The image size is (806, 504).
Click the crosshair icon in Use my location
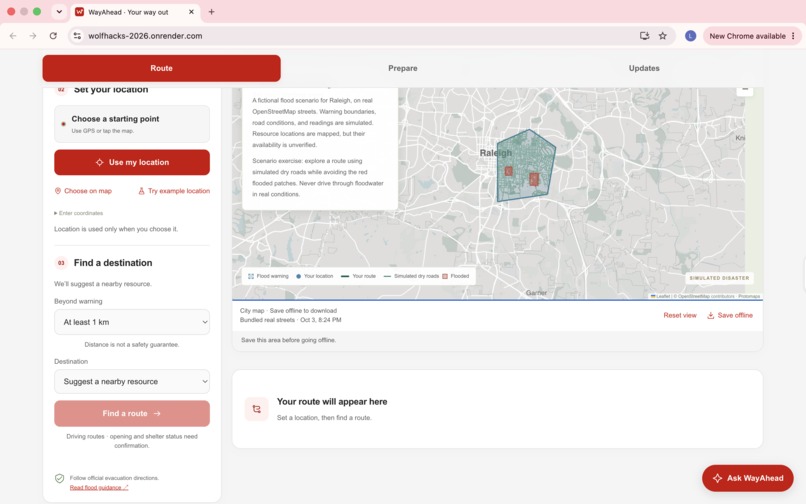click(x=99, y=162)
